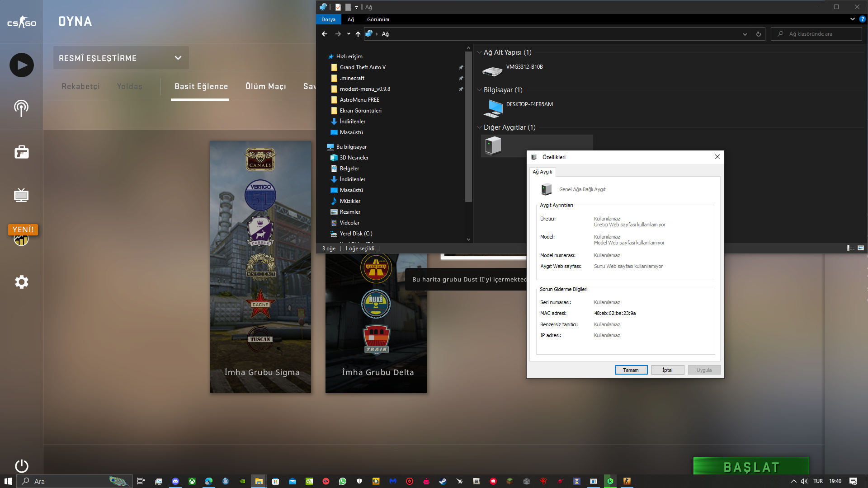This screenshot has height=488, width=868.
Task: Select Yerel Disk (C:) in navigation pane
Action: 356,234
